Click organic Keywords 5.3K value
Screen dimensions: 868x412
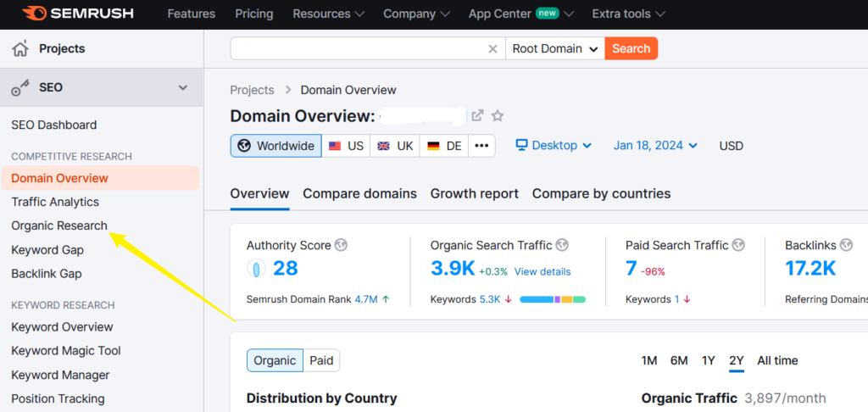coord(490,299)
